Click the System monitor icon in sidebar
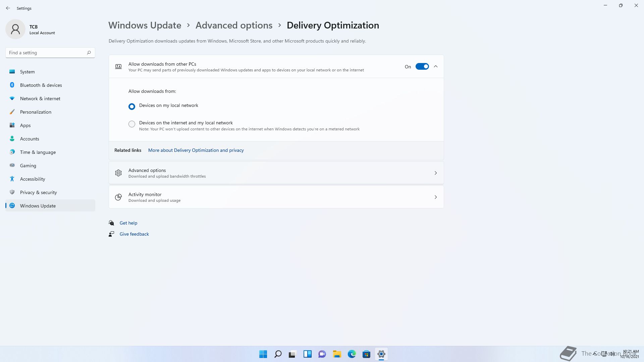Viewport: 644px width, 362px height. (x=12, y=71)
